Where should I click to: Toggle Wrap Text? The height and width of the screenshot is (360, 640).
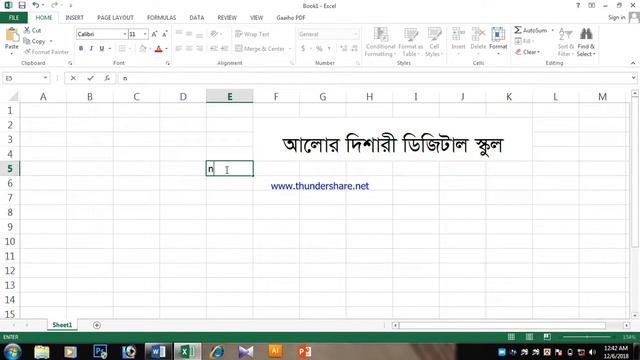tap(252, 34)
